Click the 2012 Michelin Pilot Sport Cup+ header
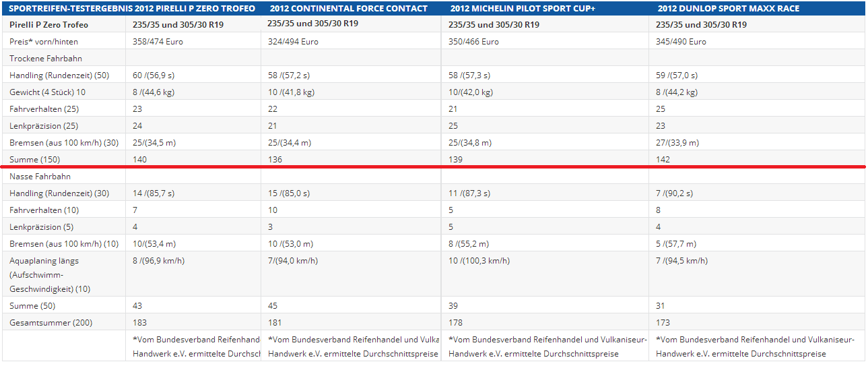 [x=523, y=9]
